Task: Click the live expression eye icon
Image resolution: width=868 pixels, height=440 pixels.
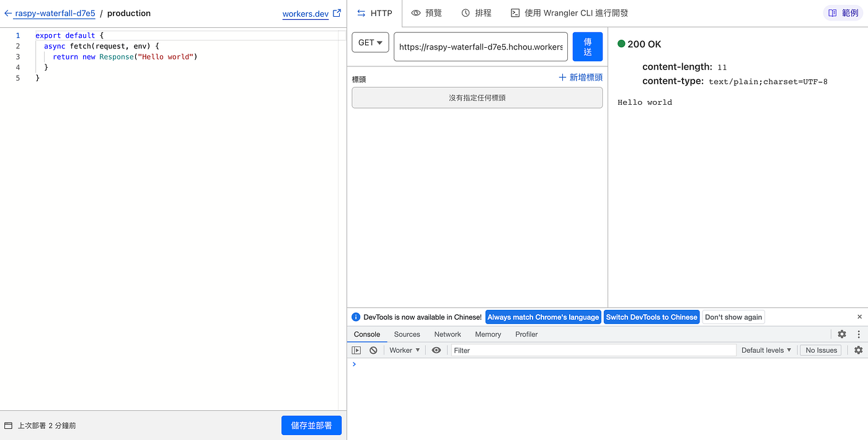Action: point(436,350)
